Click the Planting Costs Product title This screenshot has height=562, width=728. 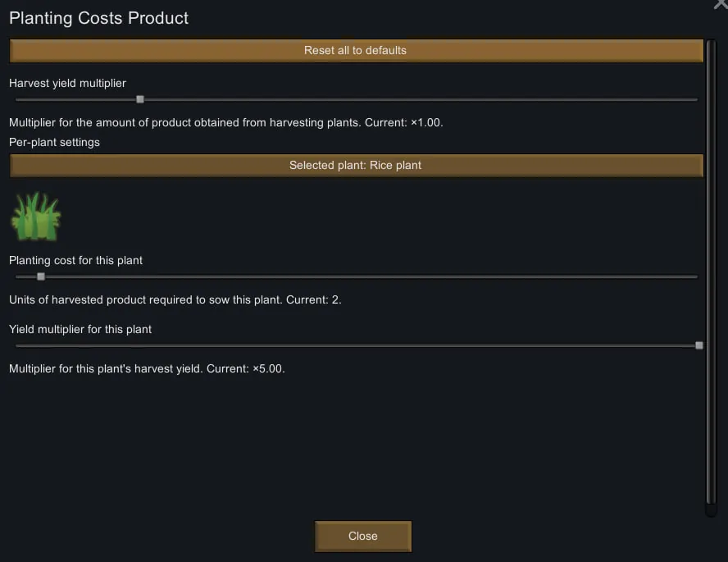pos(98,18)
